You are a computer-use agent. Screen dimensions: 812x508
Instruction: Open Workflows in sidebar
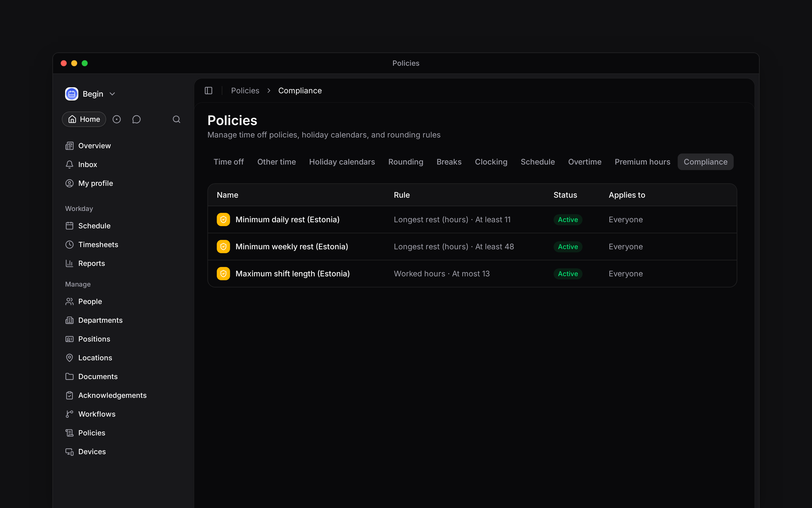point(97,414)
